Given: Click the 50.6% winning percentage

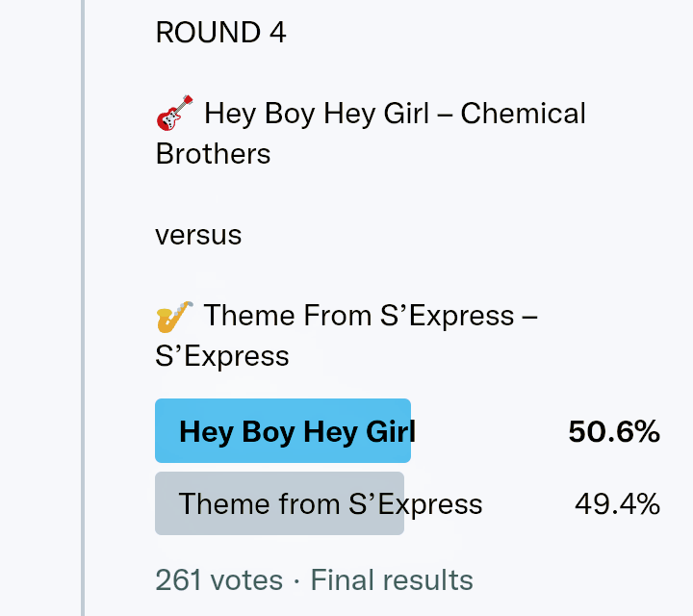Looking at the screenshot, I should 613,432.
